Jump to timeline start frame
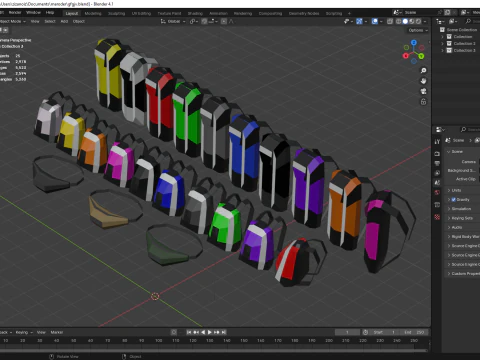 click(x=189, y=332)
